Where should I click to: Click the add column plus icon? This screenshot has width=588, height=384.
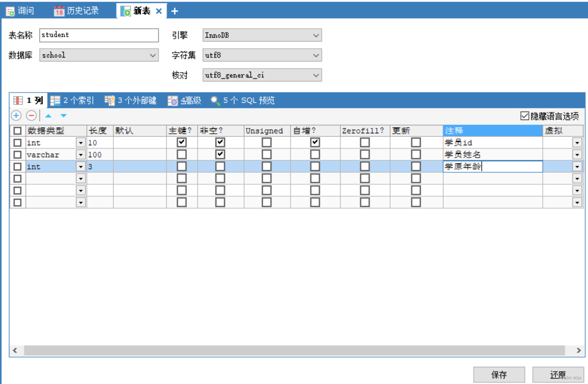coord(16,116)
